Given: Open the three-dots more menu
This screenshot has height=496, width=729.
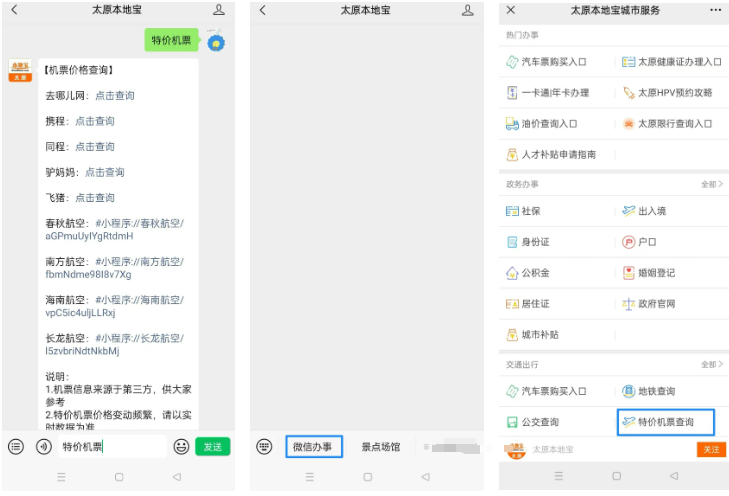Looking at the screenshot, I should (716, 10).
